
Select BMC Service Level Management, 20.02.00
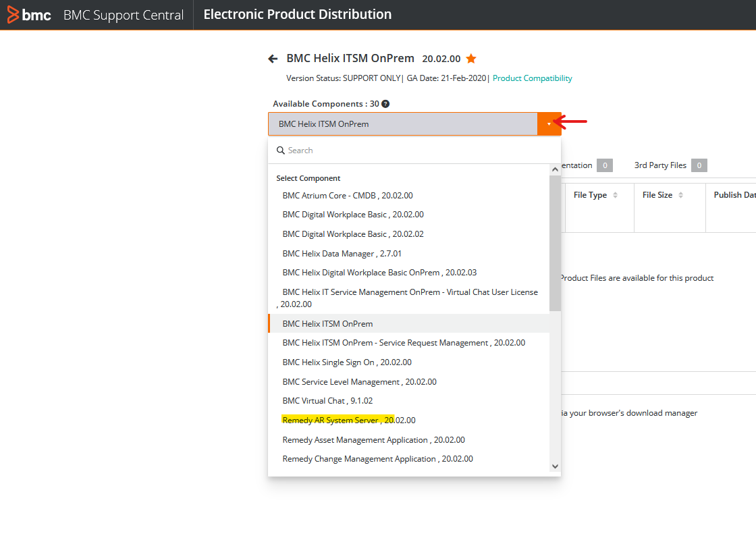359,381
